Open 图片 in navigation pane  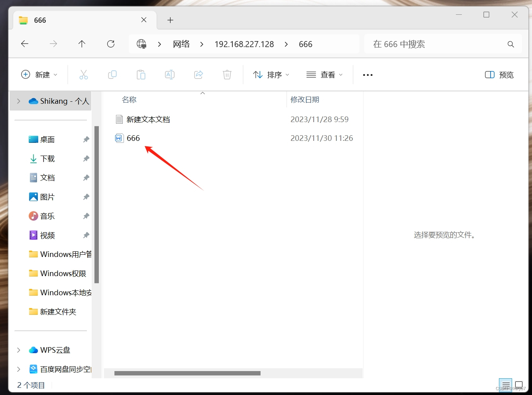coord(47,197)
